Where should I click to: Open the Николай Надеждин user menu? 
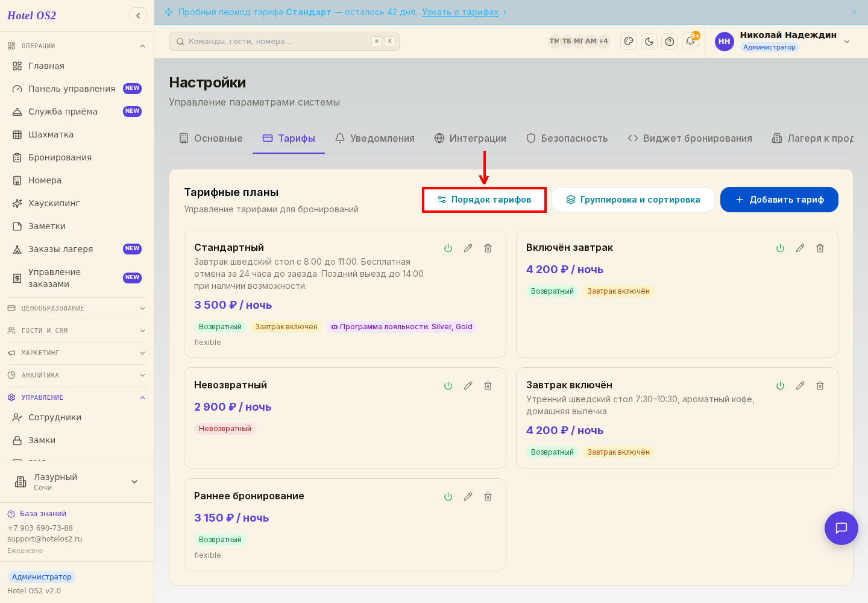pos(782,41)
